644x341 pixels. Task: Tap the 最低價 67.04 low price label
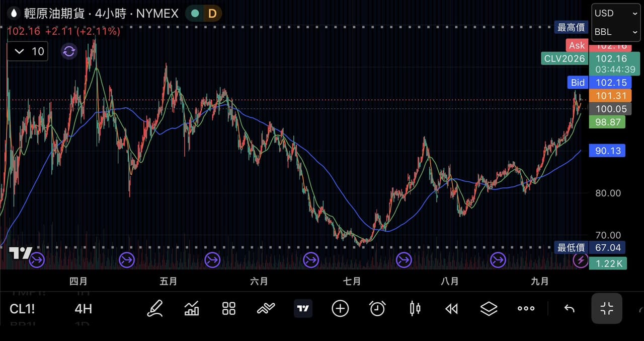tap(590, 247)
